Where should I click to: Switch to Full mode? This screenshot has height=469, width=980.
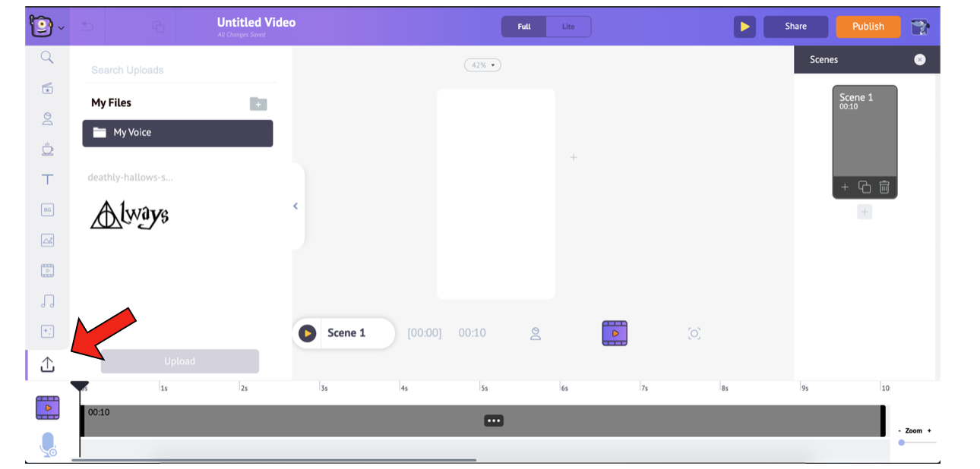[x=524, y=27]
